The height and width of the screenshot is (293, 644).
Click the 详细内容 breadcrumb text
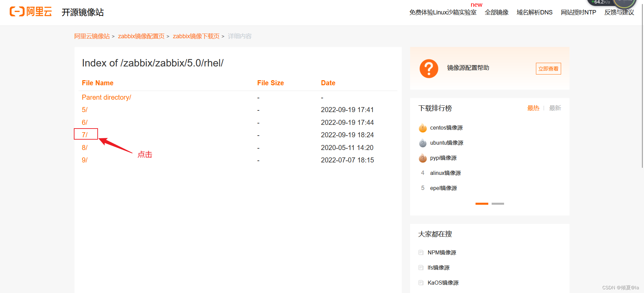pyautogui.click(x=240, y=36)
